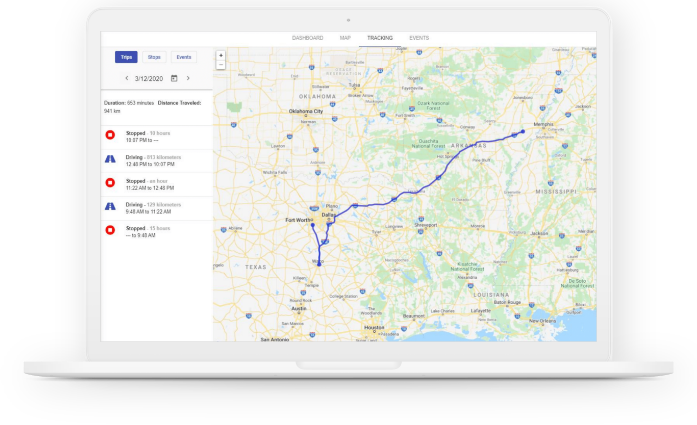
Task: Select the Trips button
Action: click(126, 57)
